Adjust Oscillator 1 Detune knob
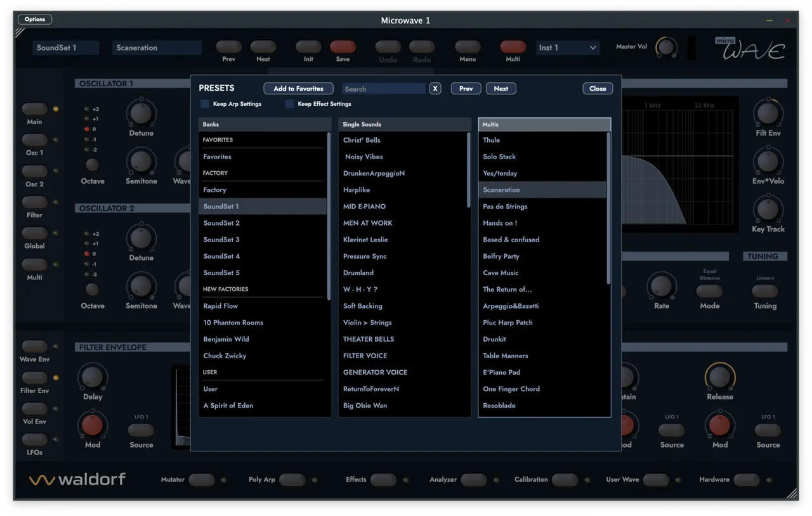 141,113
